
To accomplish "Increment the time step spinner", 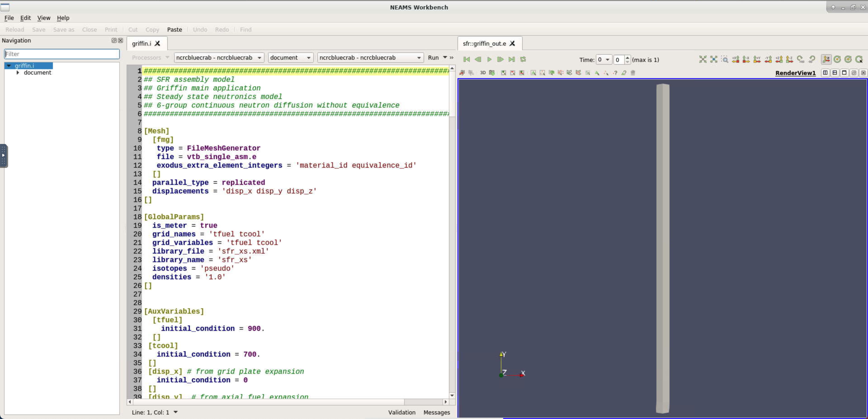I will (627, 58).
